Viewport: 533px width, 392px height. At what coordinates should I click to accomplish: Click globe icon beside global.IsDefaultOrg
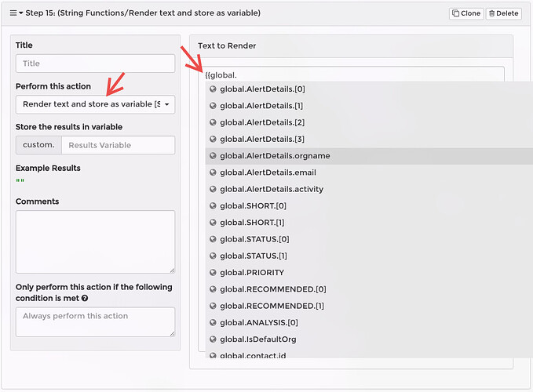coord(213,339)
